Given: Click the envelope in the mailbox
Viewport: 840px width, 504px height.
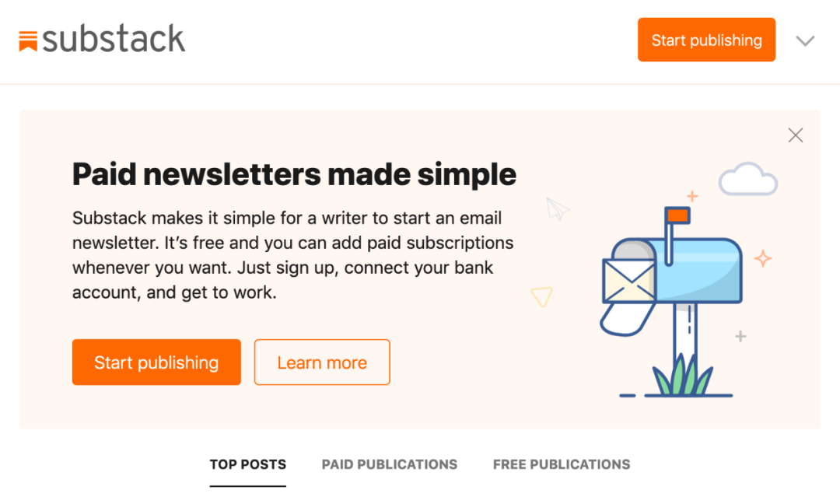Looking at the screenshot, I should (628, 281).
